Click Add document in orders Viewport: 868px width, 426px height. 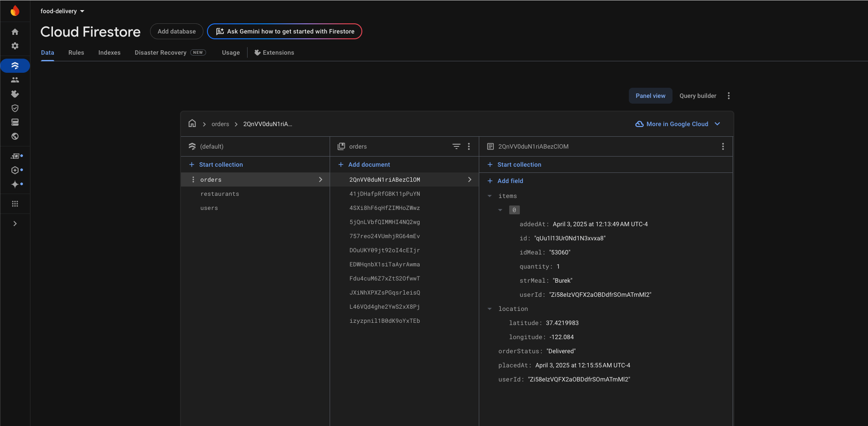(364, 164)
